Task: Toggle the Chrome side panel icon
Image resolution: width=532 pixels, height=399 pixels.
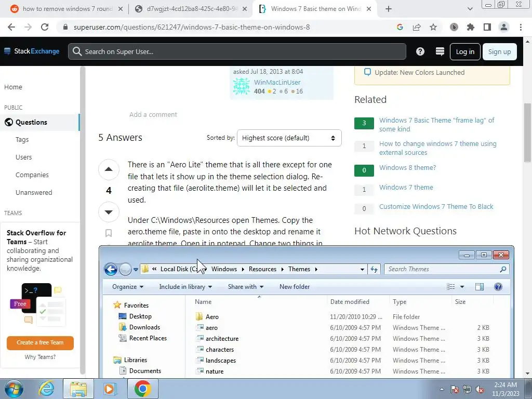Action: click(x=487, y=27)
